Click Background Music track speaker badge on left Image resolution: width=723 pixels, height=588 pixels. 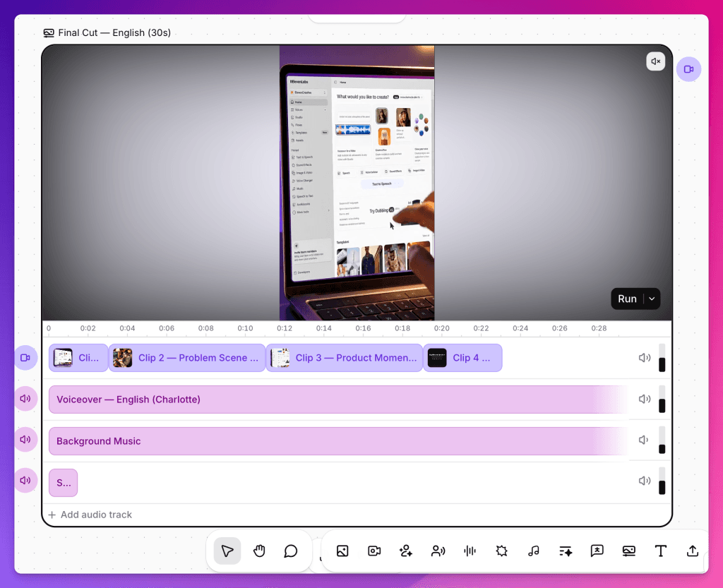[25, 440]
